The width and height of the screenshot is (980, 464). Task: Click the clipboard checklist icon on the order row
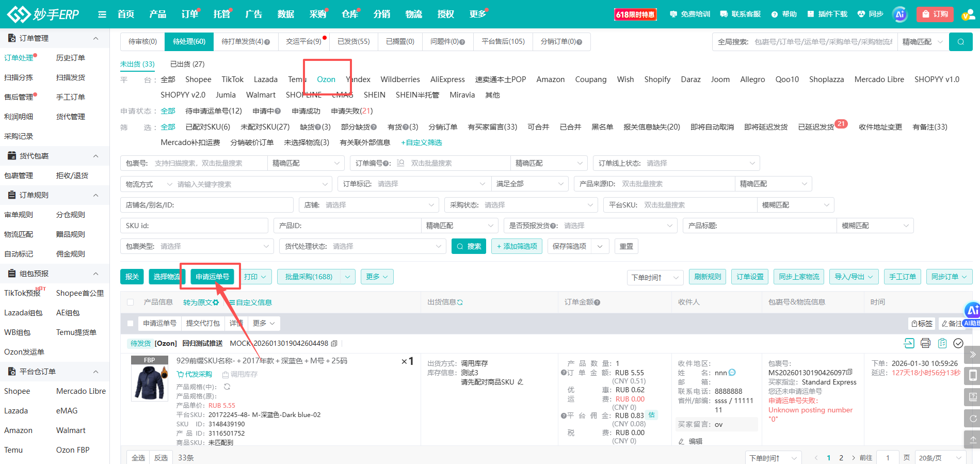(x=942, y=343)
